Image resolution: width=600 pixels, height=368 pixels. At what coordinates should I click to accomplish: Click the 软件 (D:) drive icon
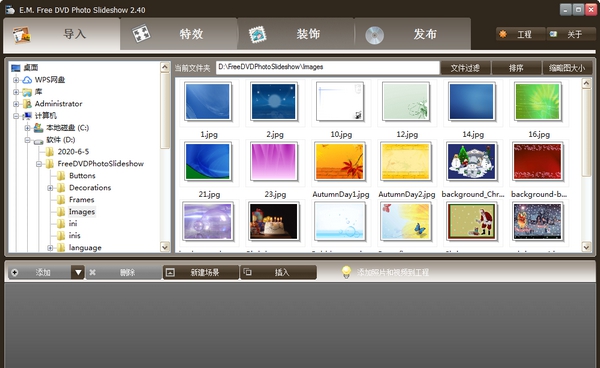pos(39,141)
